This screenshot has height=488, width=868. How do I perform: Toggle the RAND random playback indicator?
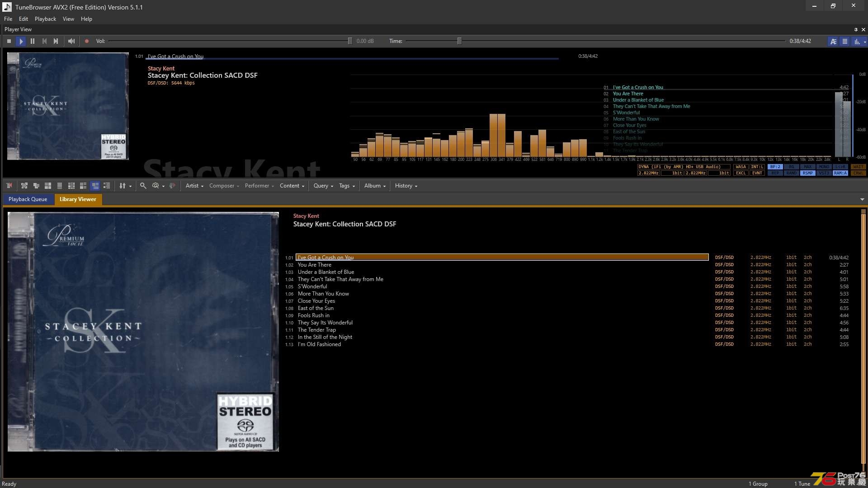click(x=792, y=173)
